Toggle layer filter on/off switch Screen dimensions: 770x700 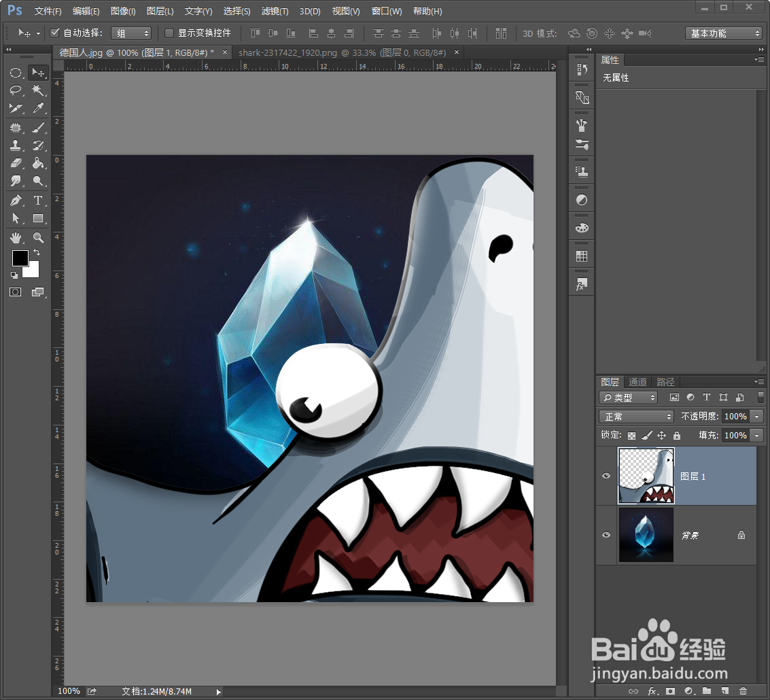760,397
